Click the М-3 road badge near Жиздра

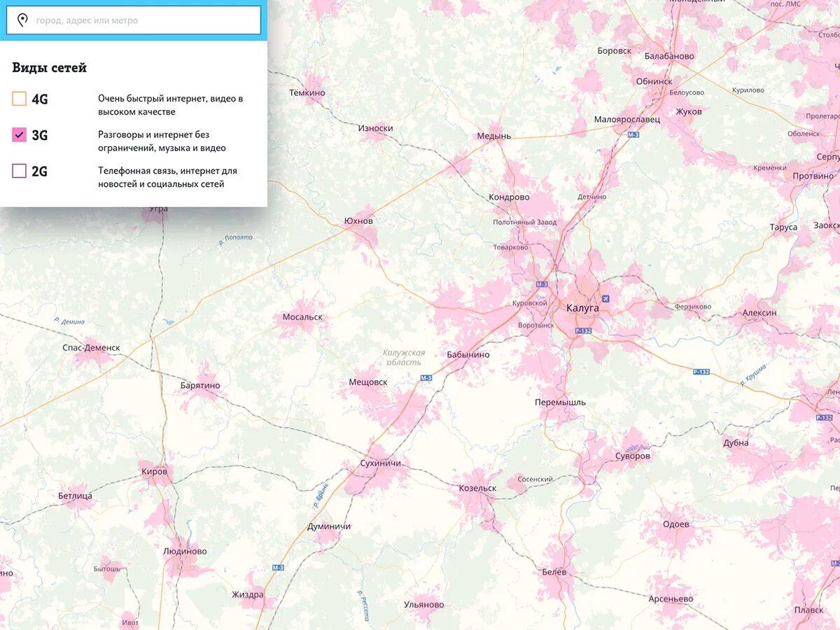click(x=278, y=567)
